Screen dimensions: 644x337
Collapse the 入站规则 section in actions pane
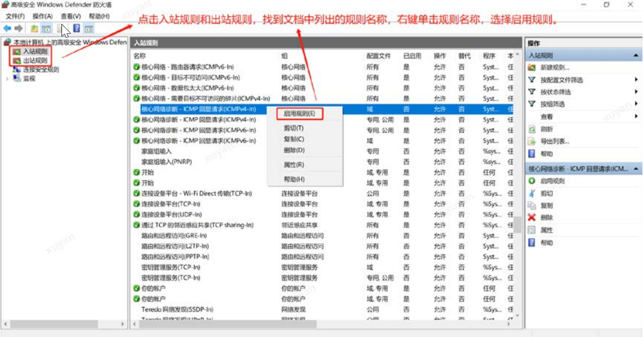coord(637,55)
